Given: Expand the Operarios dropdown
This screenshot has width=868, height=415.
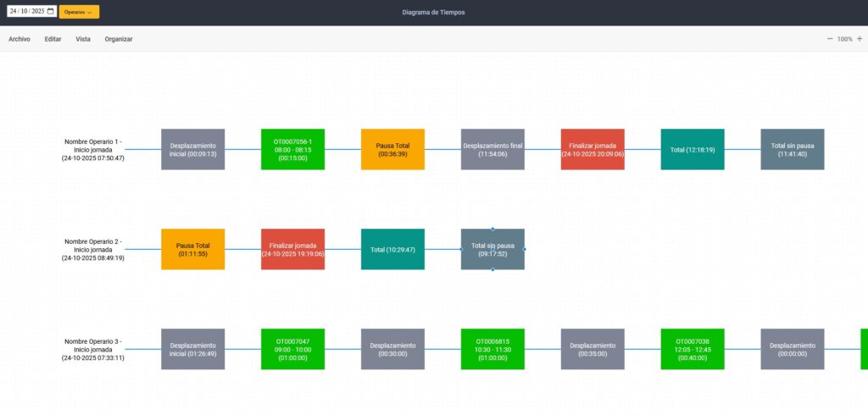Looking at the screenshot, I should click(x=79, y=12).
